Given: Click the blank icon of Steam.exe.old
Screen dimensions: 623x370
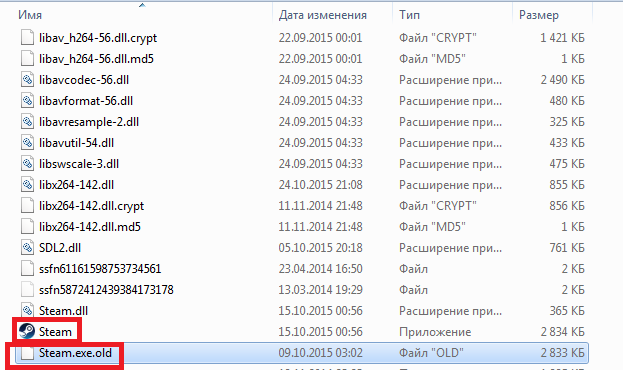Looking at the screenshot, I should (x=27, y=353).
